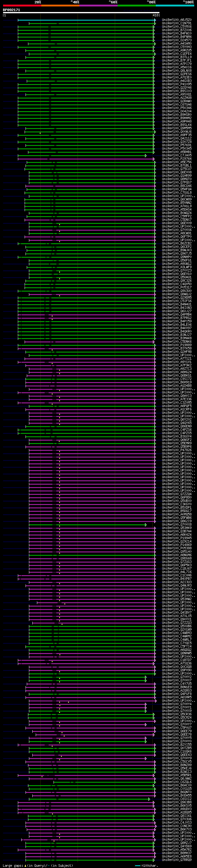Click the UniRef100_P14869 label

[x=176, y=544]
